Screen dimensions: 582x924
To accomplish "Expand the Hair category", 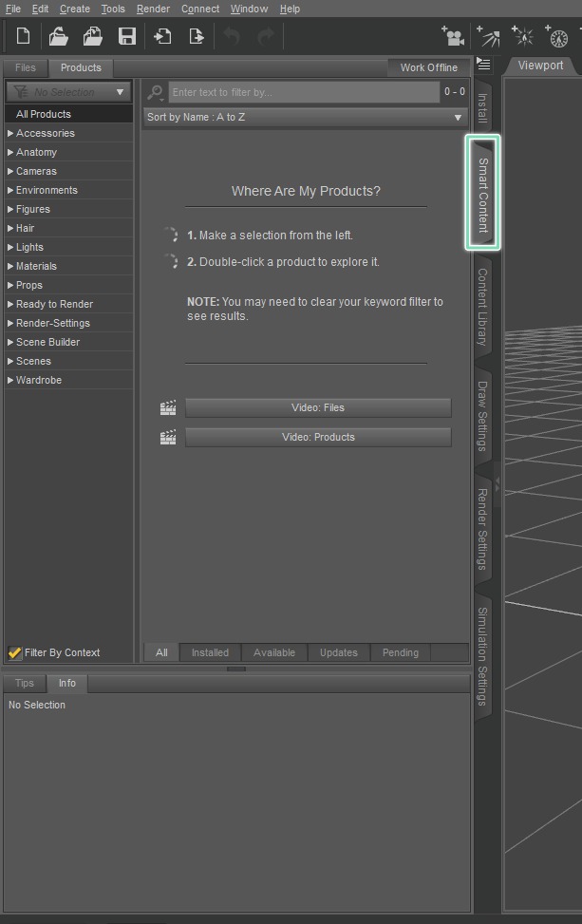I will tap(10, 228).
